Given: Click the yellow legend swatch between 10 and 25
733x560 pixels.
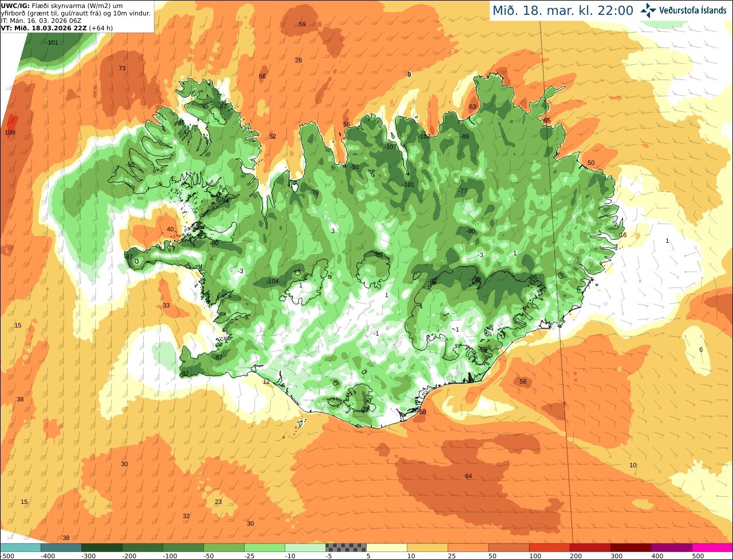Looking at the screenshot, I should coord(427,547).
